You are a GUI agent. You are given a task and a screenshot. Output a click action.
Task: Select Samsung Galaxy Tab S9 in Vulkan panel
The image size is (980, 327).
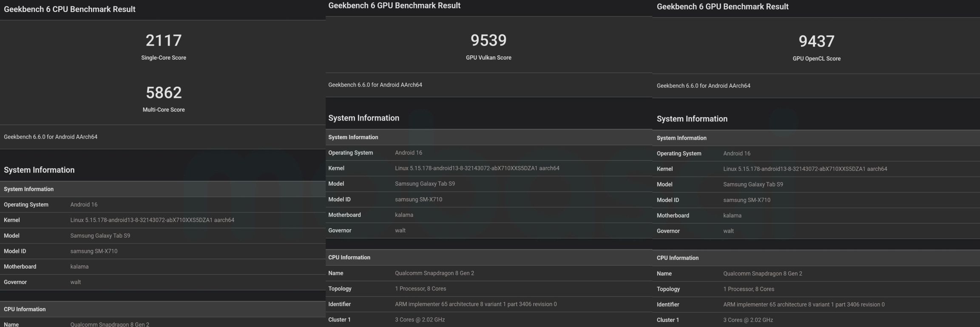425,184
